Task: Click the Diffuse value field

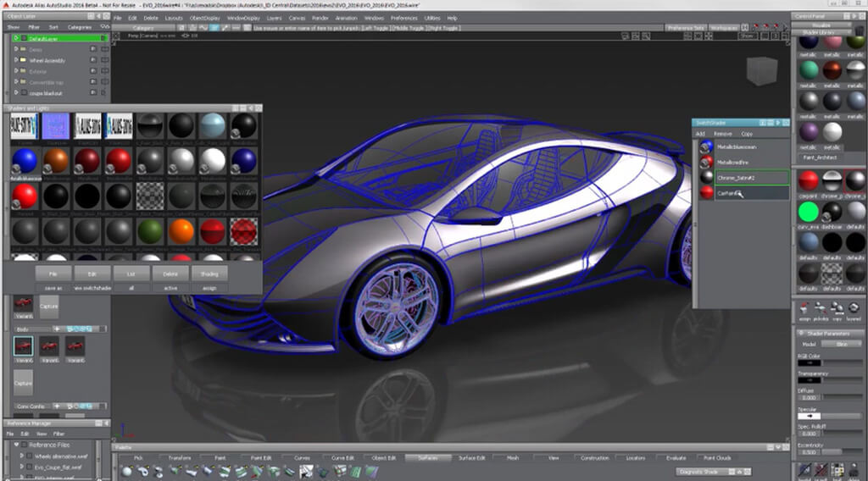Action: (810, 397)
